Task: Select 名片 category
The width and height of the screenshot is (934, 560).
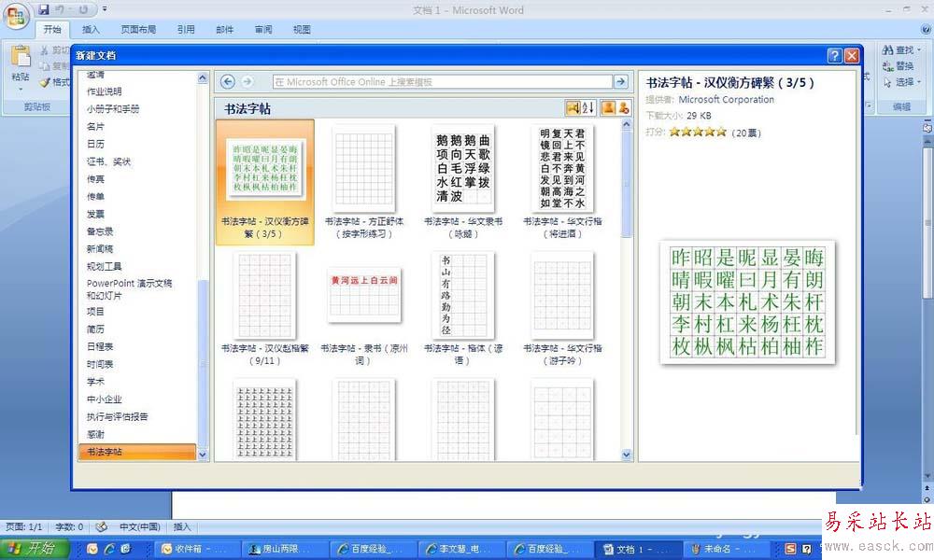Action: (x=95, y=127)
